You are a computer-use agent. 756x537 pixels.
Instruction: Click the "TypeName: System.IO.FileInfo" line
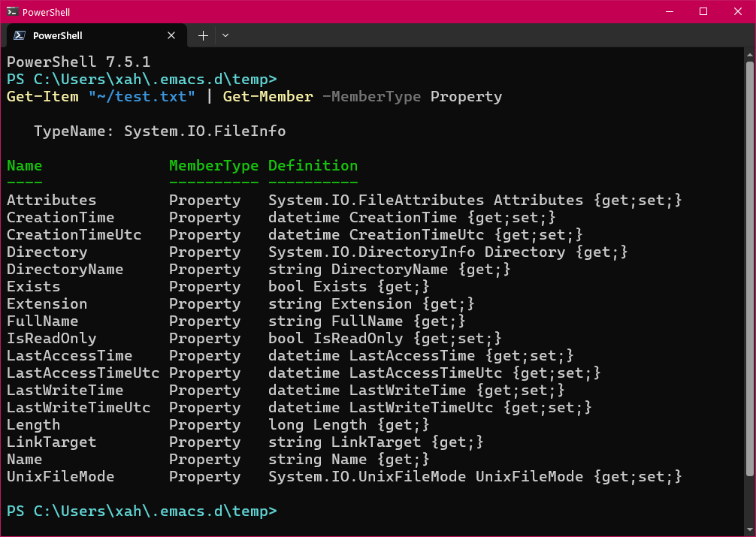point(159,131)
